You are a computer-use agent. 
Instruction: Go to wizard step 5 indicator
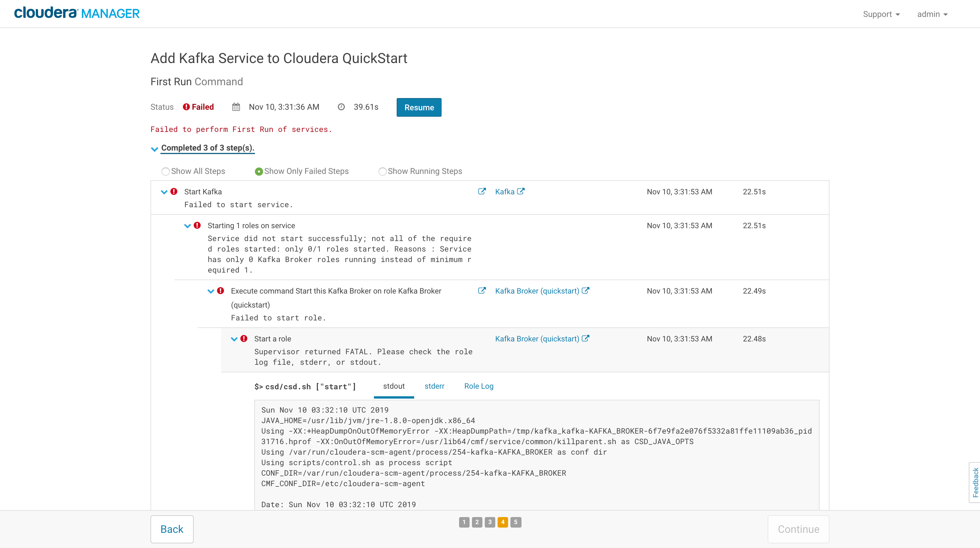(515, 522)
